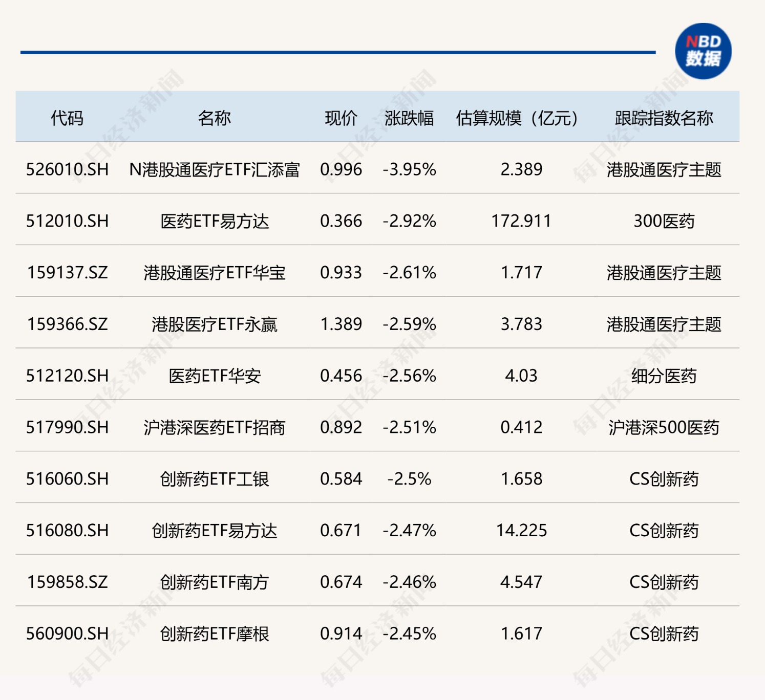Click scale value 0.412
The height and width of the screenshot is (700, 765).
521,427
